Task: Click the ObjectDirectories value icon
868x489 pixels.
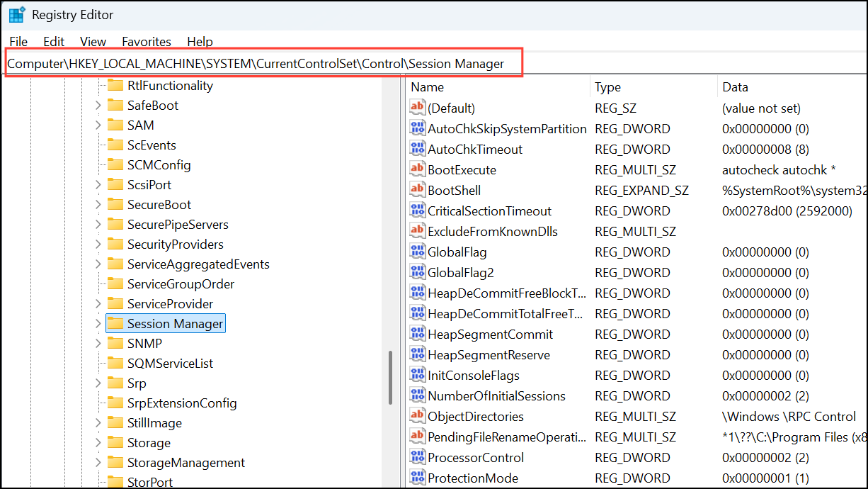Action: [417, 416]
